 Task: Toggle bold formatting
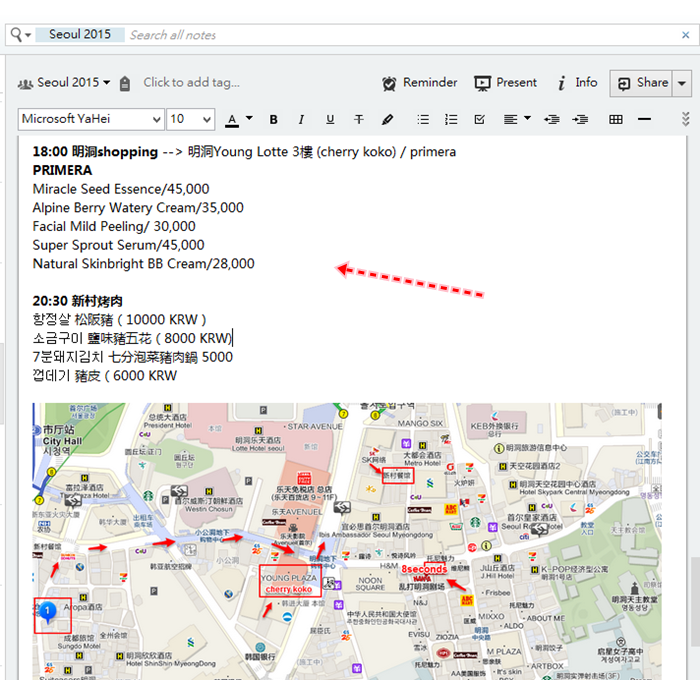pos(274,119)
